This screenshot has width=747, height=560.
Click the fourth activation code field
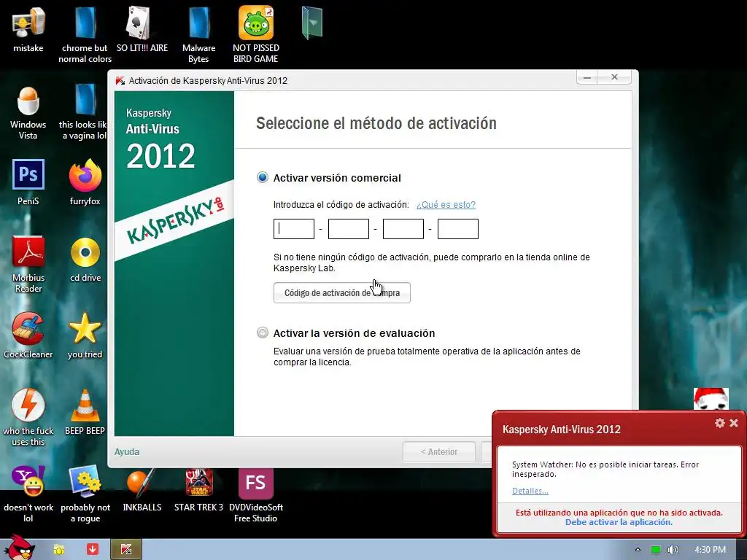pos(458,229)
